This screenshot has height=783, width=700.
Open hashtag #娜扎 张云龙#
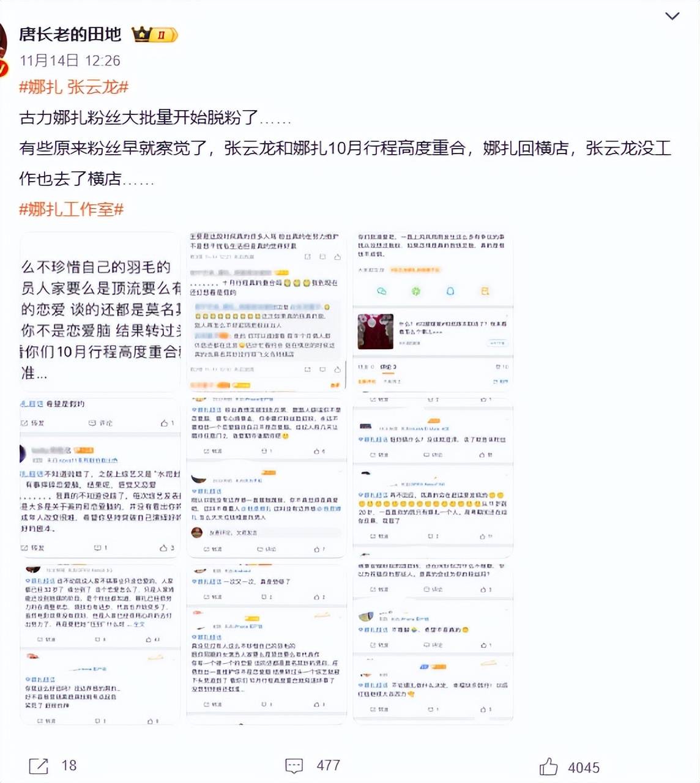click(74, 87)
